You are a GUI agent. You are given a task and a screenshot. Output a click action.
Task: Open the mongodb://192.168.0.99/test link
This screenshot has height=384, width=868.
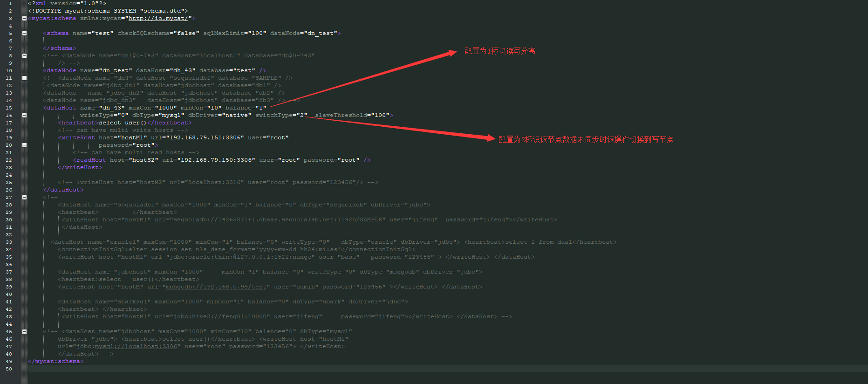click(216, 287)
